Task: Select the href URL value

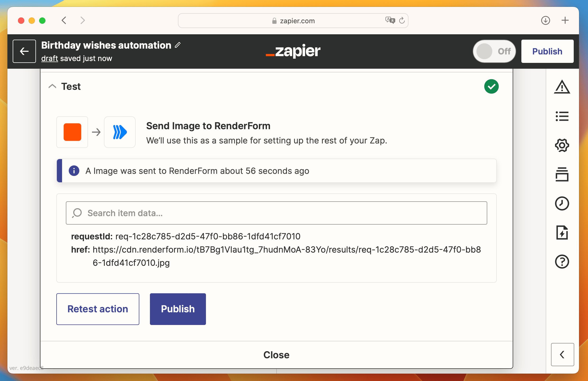Action: [x=287, y=256]
